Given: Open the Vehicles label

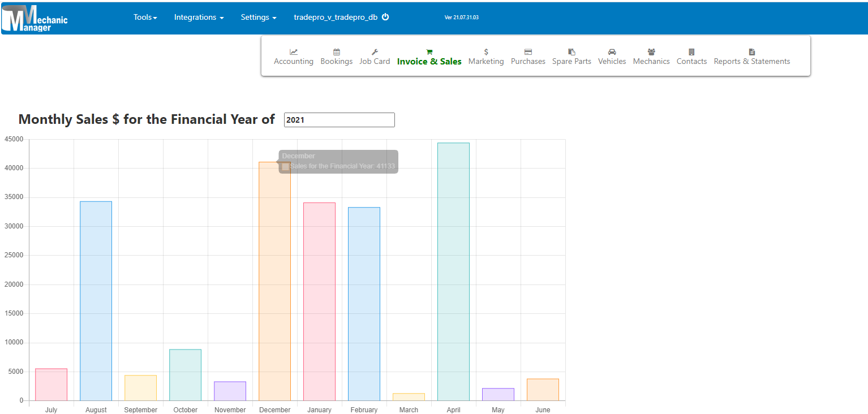Looking at the screenshot, I should click(x=612, y=61).
